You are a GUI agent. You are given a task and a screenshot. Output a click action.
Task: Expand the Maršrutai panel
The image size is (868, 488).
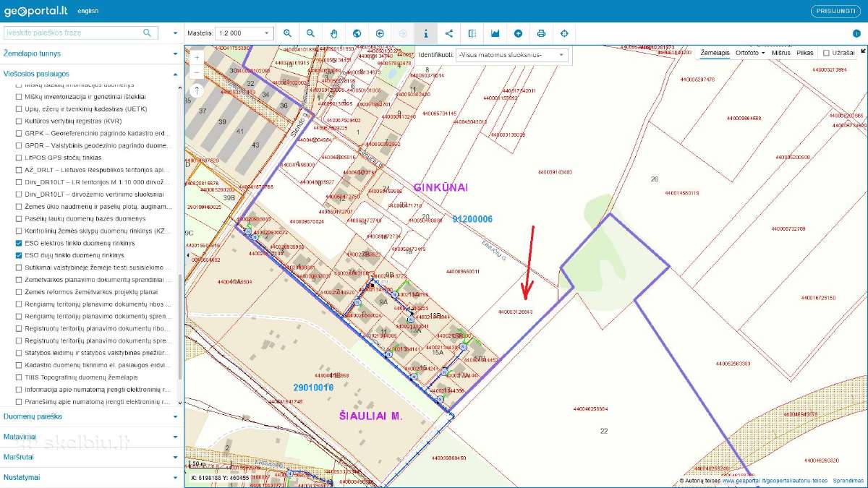point(90,457)
